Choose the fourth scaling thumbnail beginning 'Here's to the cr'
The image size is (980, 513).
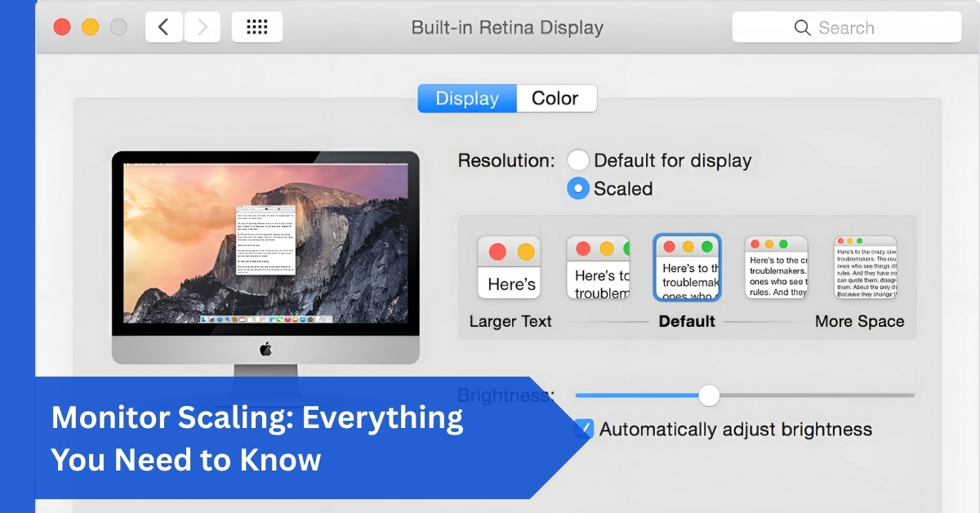pyautogui.click(x=777, y=268)
